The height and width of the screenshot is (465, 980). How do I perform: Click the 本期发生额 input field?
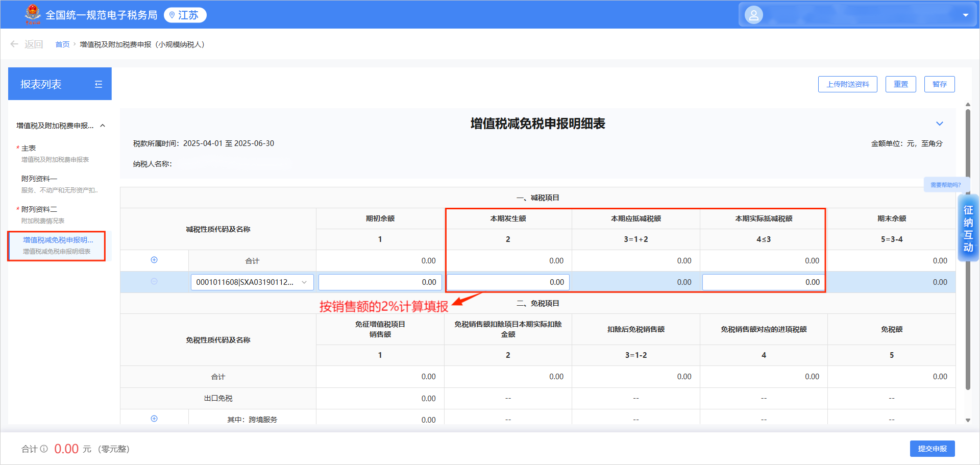pos(508,282)
